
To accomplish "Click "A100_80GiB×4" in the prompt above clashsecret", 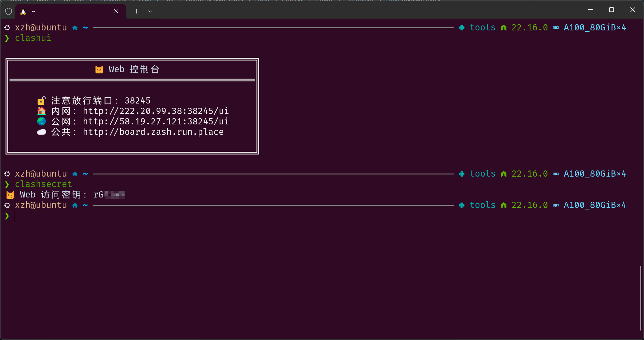I will [595, 174].
